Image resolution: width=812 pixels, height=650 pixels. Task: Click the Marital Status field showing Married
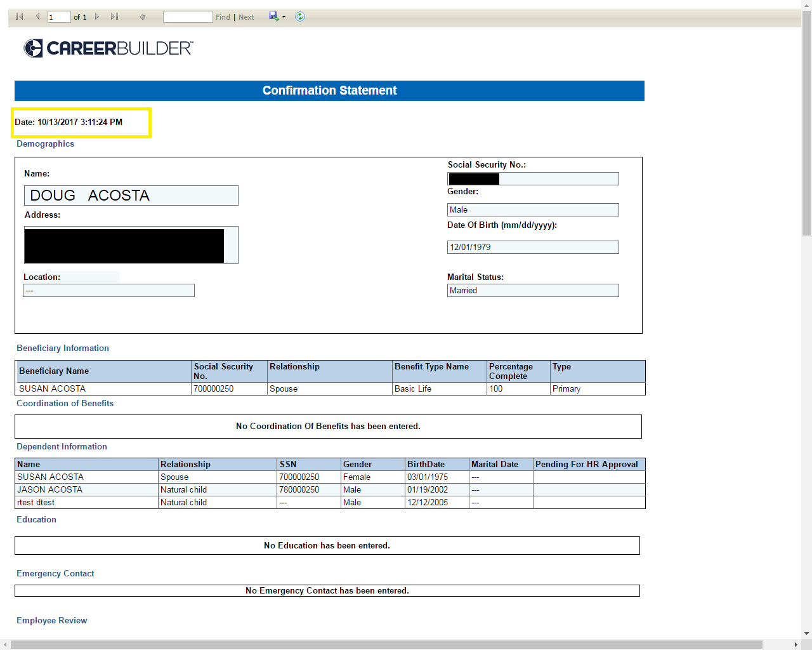533,291
